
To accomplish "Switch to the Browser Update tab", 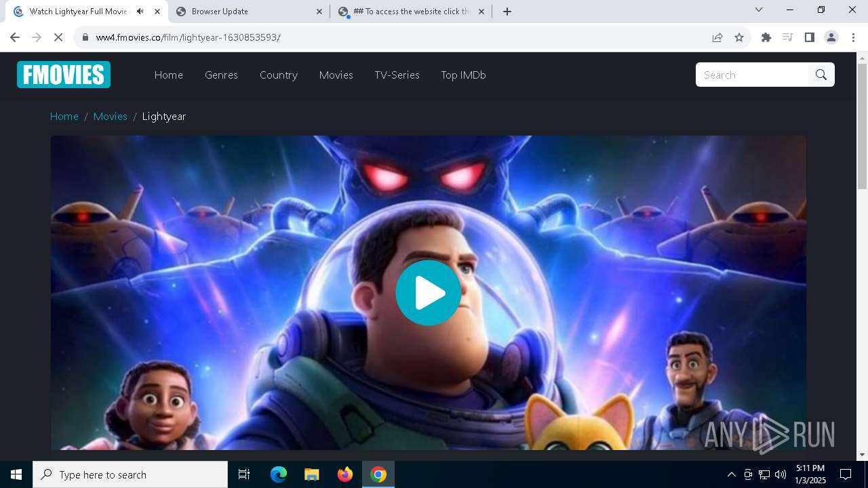I will [x=249, y=12].
